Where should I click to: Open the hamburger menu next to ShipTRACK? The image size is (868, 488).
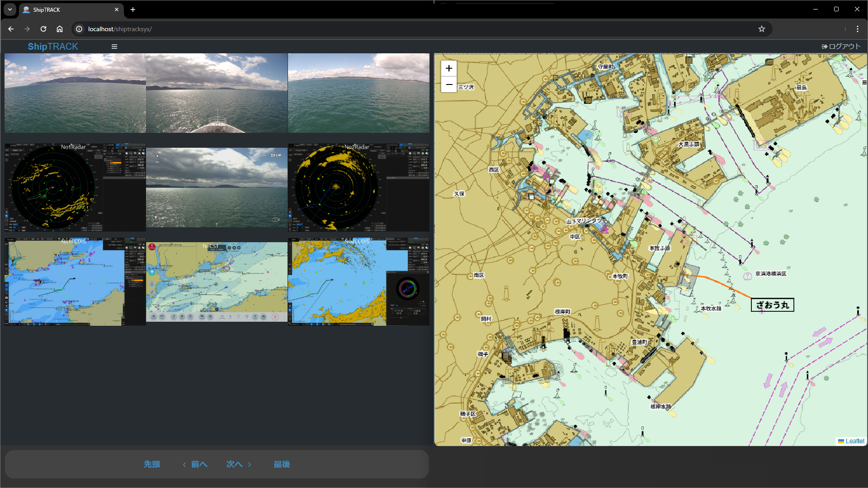pos(114,47)
